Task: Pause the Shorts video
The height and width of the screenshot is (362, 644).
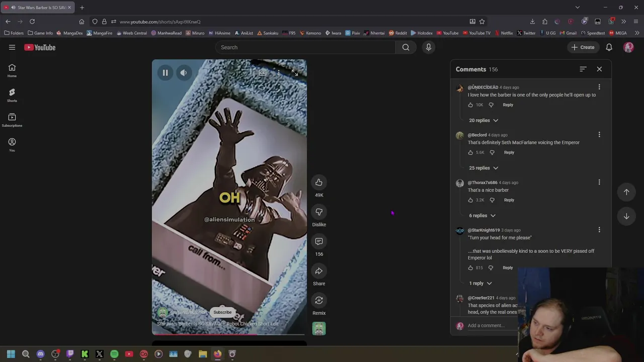Action: (x=165, y=73)
